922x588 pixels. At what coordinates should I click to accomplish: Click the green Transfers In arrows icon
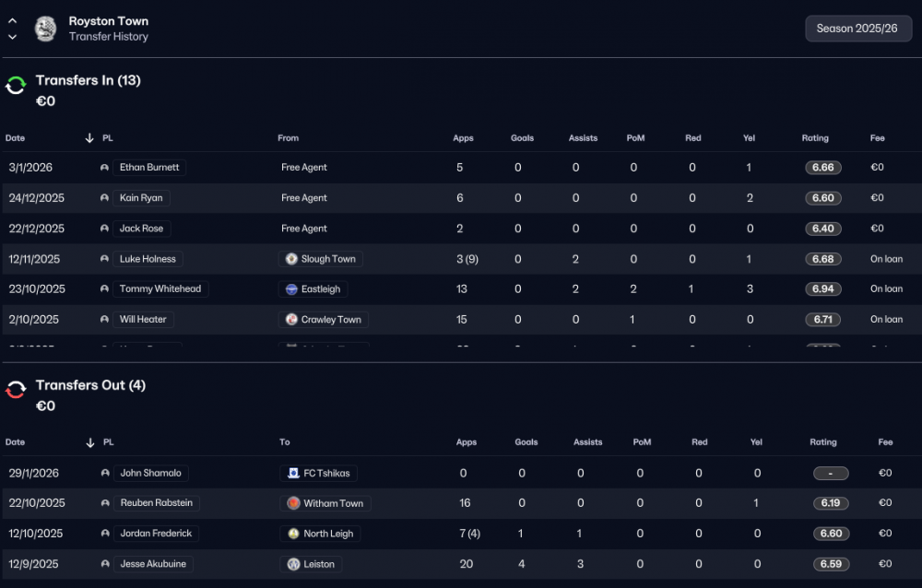[16, 86]
